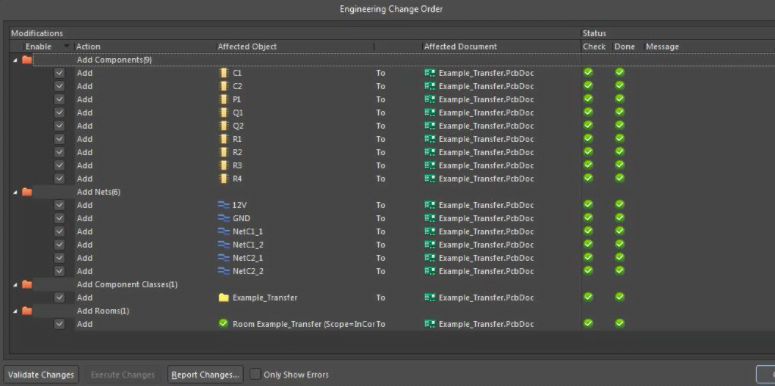Image resolution: width=775 pixels, height=386 pixels.
Task: Click the PcbDoc icon in the NetC1_1 row
Action: click(430, 231)
